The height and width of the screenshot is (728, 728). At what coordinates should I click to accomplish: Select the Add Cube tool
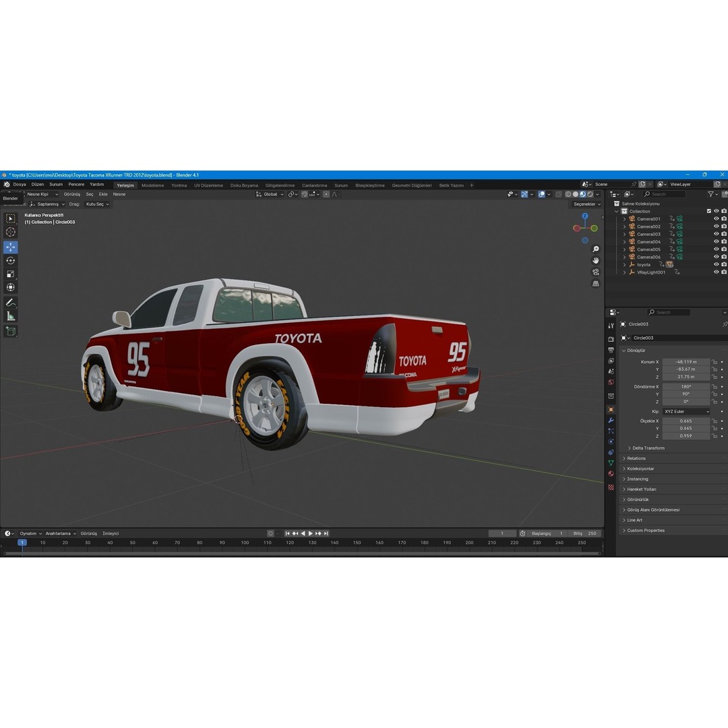pos(11,331)
